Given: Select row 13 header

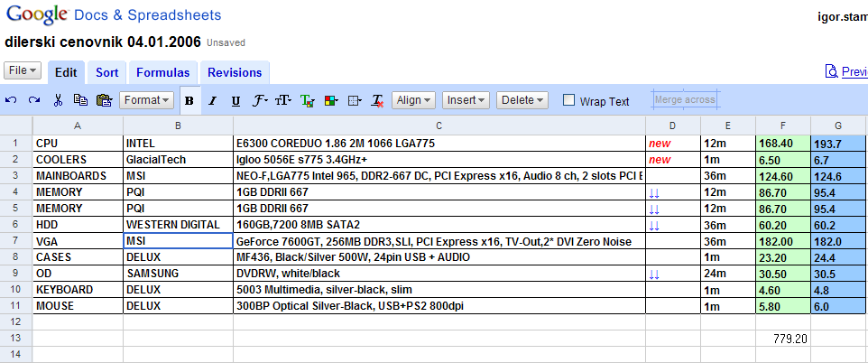Looking at the screenshot, I should [x=15, y=338].
